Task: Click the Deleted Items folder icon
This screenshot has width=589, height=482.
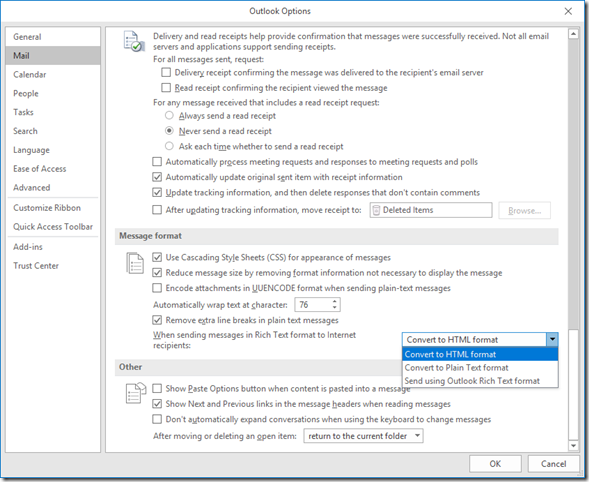Action: [x=376, y=210]
